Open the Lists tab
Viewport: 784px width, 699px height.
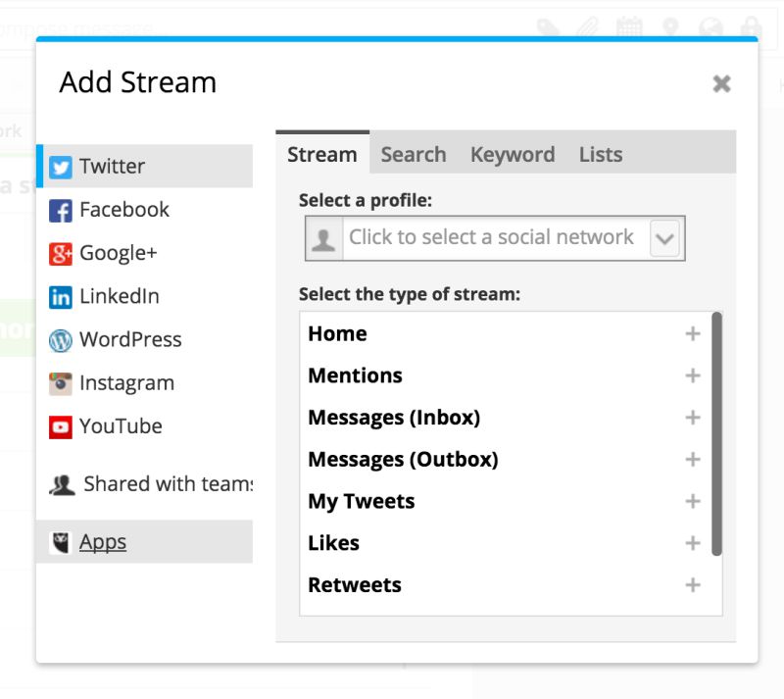pos(601,154)
